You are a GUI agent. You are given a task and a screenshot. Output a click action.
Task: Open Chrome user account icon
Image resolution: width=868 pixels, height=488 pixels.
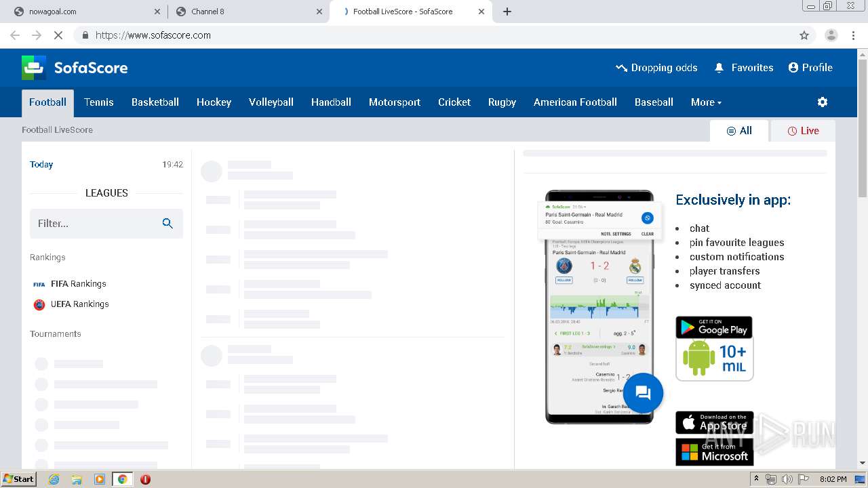point(831,35)
